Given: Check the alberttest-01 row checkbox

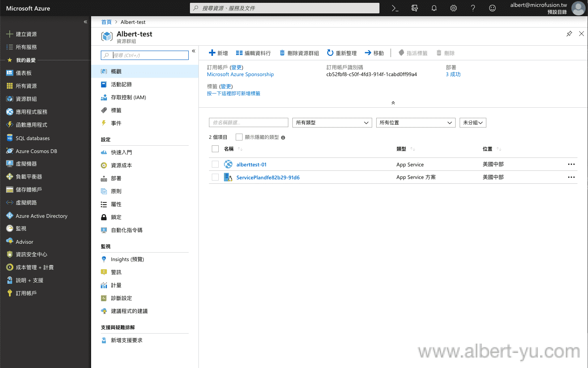Looking at the screenshot, I should point(215,164).
